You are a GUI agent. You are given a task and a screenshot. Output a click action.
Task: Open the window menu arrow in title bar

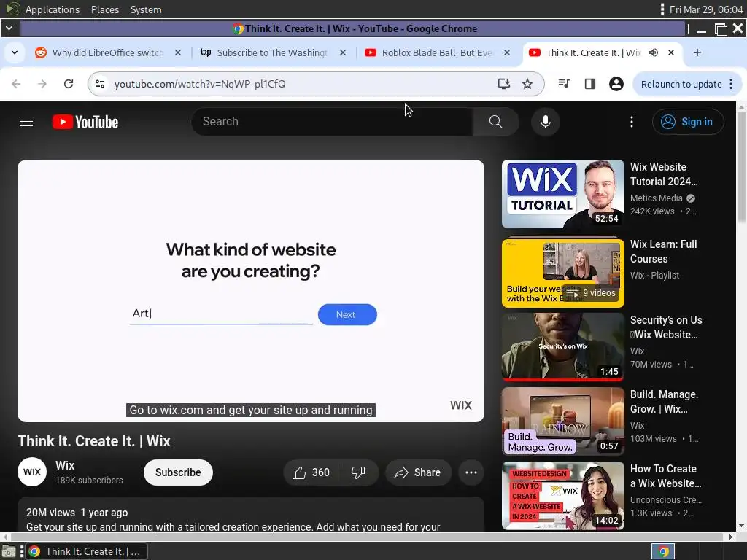tap(9, 28)
